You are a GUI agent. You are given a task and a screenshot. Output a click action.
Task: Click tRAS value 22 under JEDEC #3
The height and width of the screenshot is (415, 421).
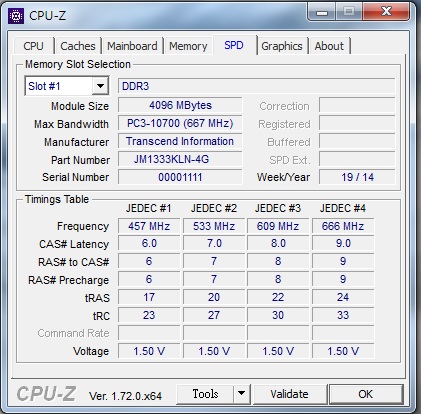278,297
